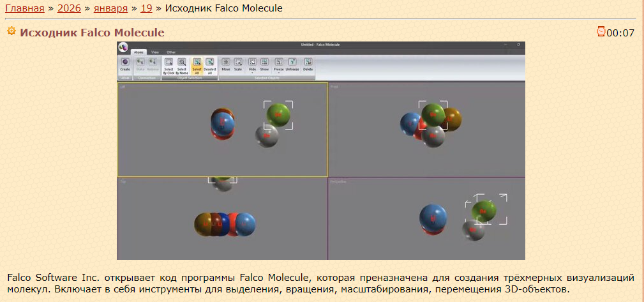Click the Hide objects icon
644x302 pixels.
click(x=252, y=62)
